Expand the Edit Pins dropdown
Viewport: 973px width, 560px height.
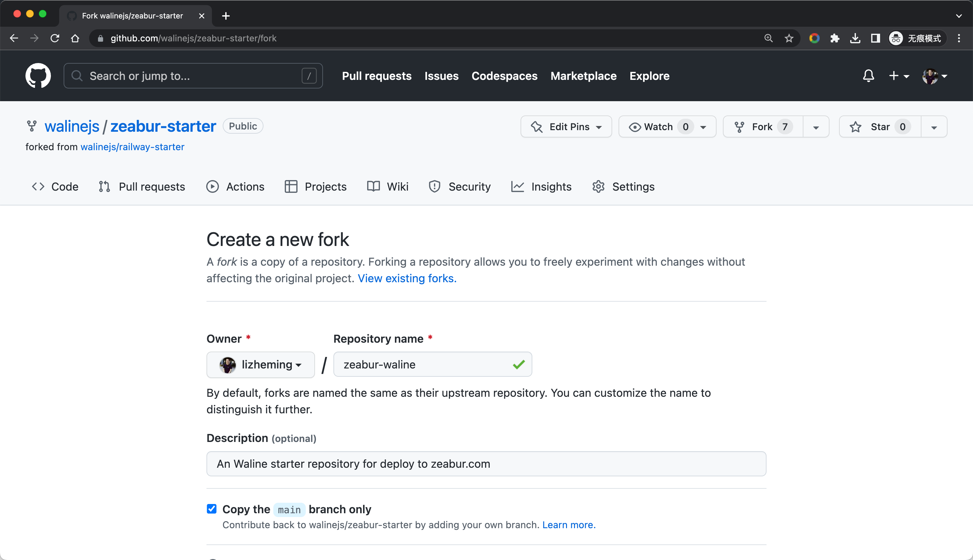click(566, 127)
